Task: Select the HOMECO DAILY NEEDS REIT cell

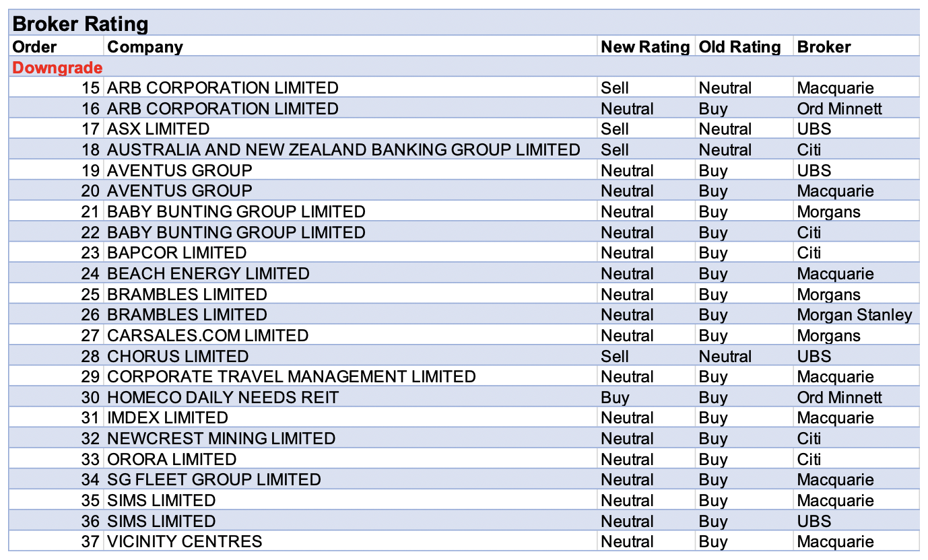Action: coord(223,398)
